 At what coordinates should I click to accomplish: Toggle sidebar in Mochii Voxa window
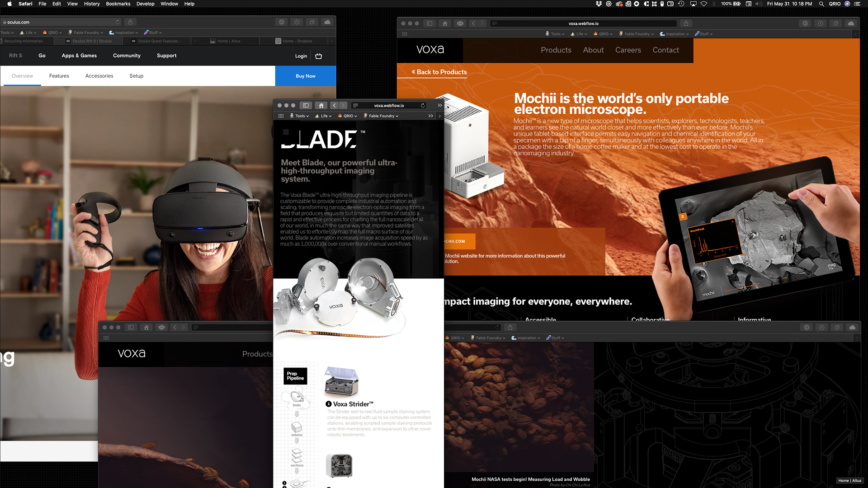[429, 23]
